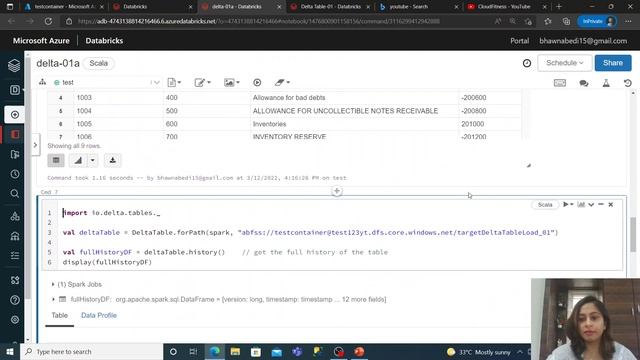Open the Help question mark icon

tap(15, 300)
